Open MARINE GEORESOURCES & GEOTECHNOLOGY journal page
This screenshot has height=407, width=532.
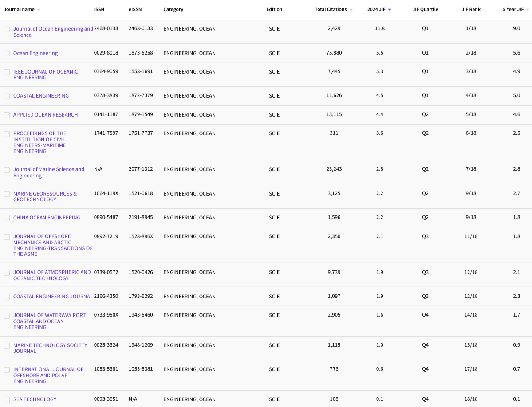[45, 194]
